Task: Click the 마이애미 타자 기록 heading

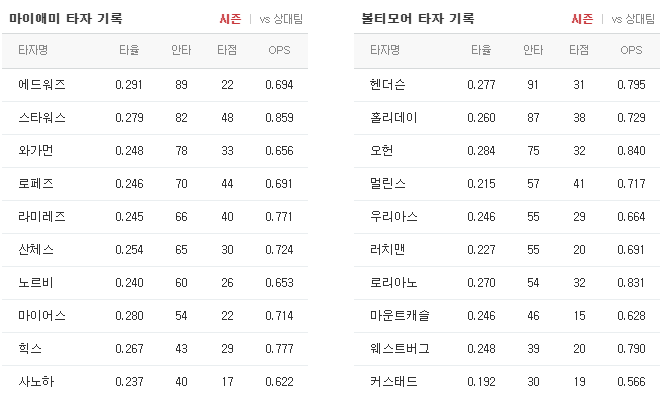Action: pos(58,19)
